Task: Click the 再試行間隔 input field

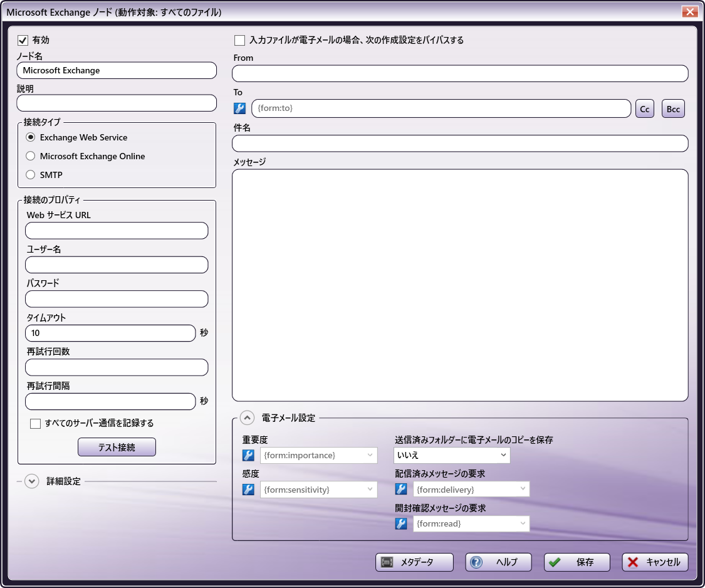Action: 110,402
